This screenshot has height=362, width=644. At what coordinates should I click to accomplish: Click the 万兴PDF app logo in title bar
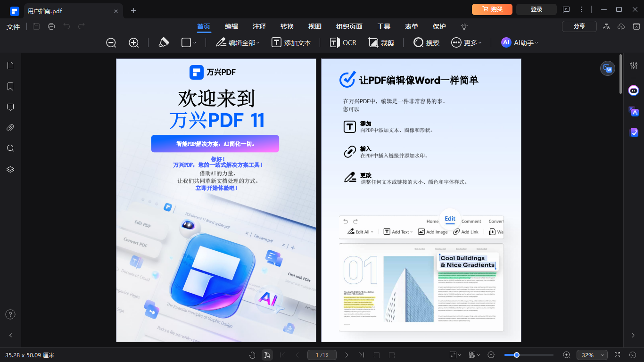pos(14,10)
